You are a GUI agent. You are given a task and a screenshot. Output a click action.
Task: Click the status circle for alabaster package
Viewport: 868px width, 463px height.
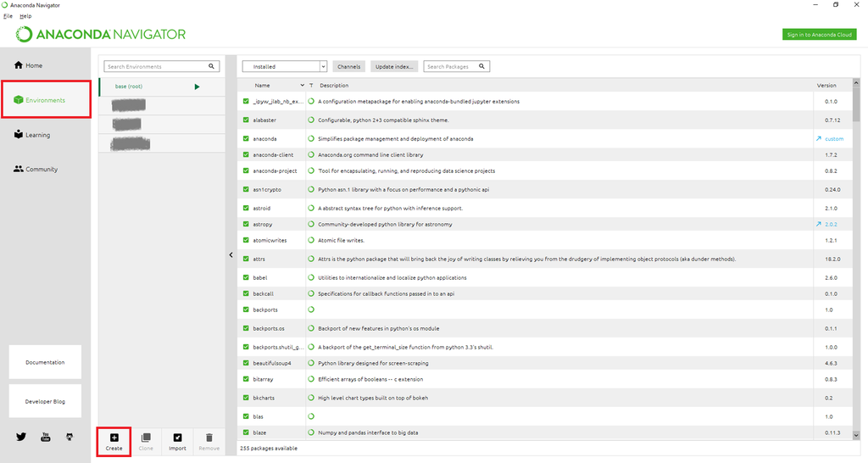pos(311,120)
